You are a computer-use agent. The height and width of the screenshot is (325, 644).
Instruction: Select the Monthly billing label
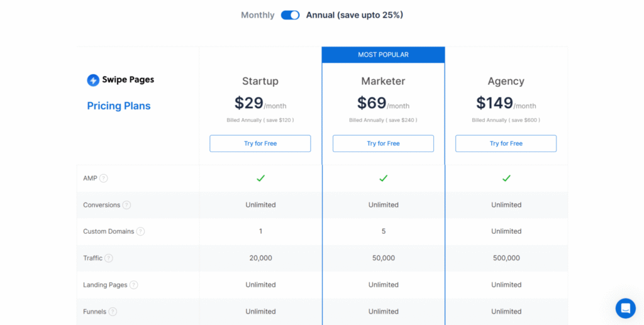click(x=257, y=15)
